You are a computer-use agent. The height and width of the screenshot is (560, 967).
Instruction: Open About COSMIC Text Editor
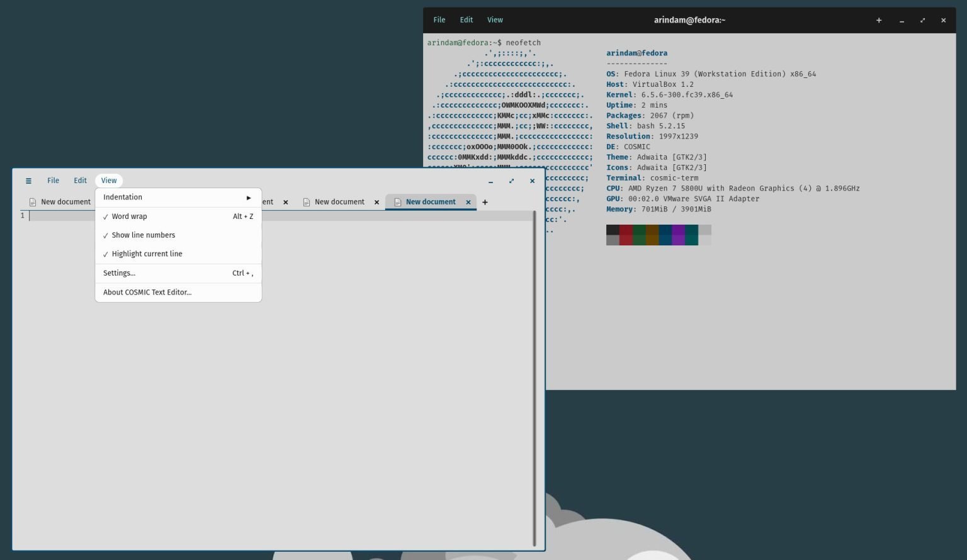click(147, 292)
